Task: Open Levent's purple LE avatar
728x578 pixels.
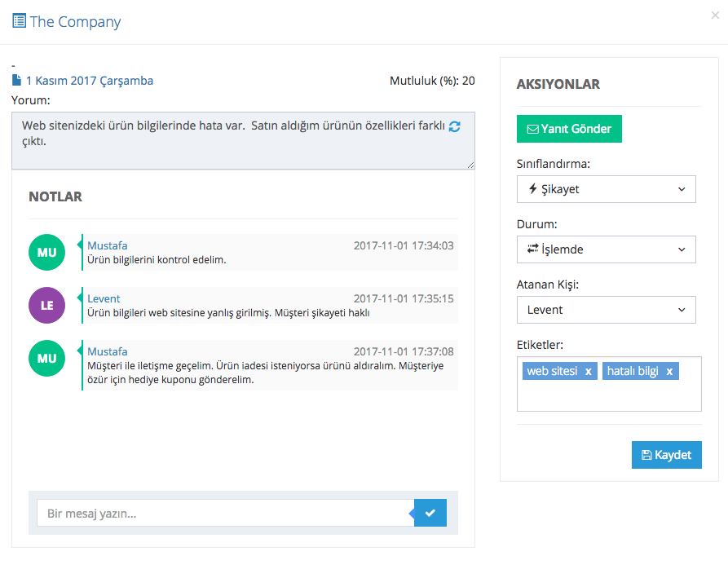Action: [x=47, y=305]
